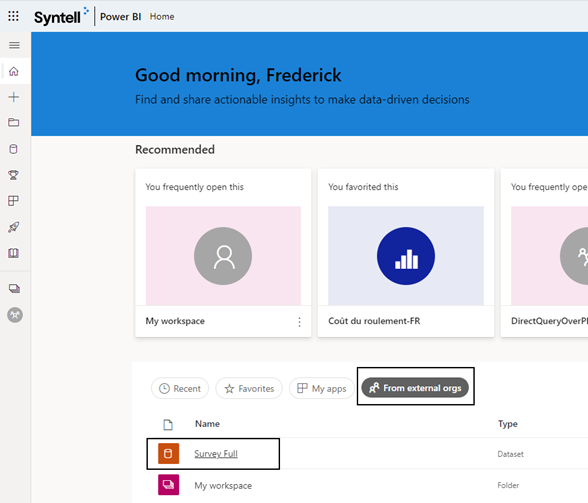588x503 pixels.
Task: Open Browse folder icon in sidebar
Action: [x=14, y=123]
